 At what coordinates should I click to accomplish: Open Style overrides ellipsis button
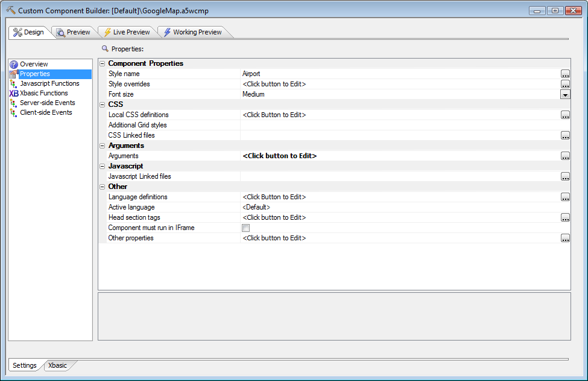(565, 84)
